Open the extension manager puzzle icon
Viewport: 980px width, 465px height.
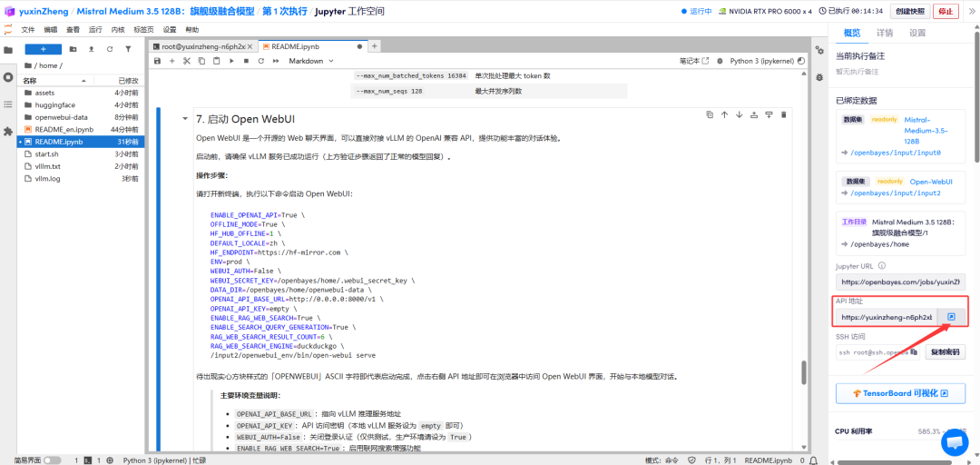click(8, 132)
